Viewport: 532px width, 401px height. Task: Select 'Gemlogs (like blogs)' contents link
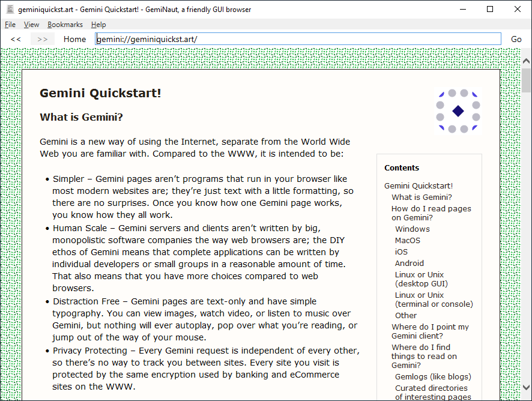click(x=431, y=376)
